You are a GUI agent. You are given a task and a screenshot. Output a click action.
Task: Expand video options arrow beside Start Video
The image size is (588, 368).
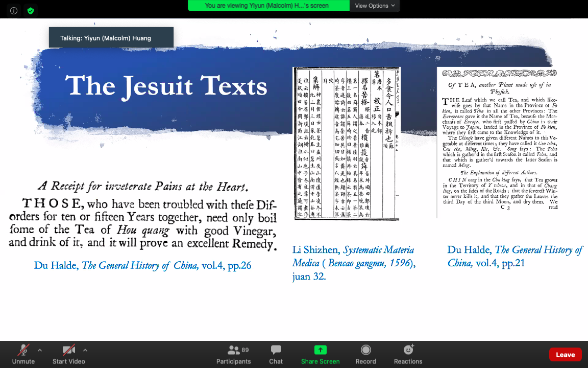(x=85, y=350)
